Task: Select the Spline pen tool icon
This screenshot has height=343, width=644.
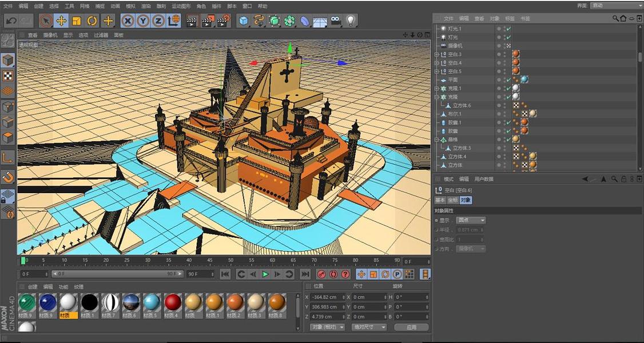Action: 259,21
